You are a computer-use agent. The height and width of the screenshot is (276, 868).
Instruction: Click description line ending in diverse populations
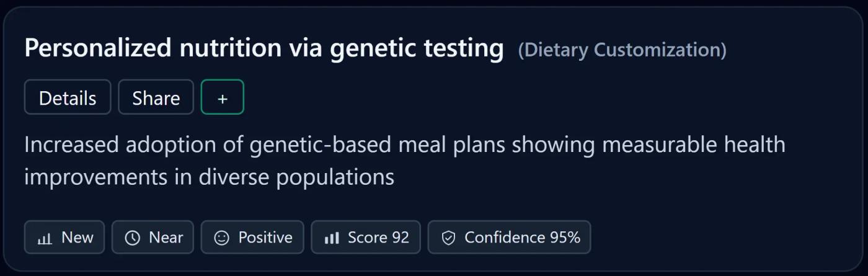209,177
